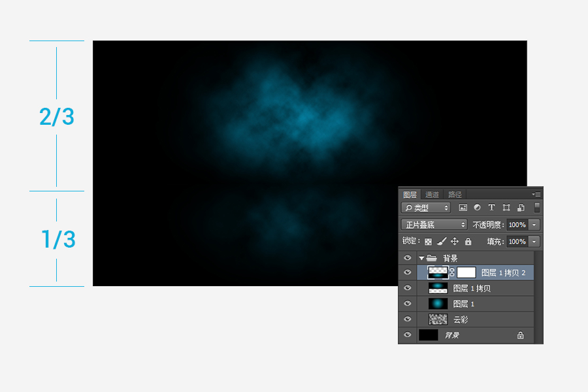This screenshot has width=588, height=392.
Task: Toggle visibility of 背景 group
Action: pos(408,258)
